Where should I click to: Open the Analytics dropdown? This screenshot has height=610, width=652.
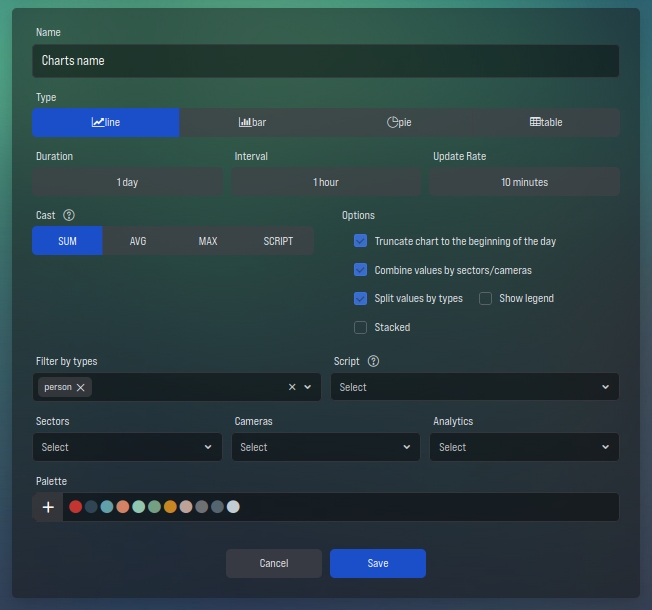pos(524,447)
